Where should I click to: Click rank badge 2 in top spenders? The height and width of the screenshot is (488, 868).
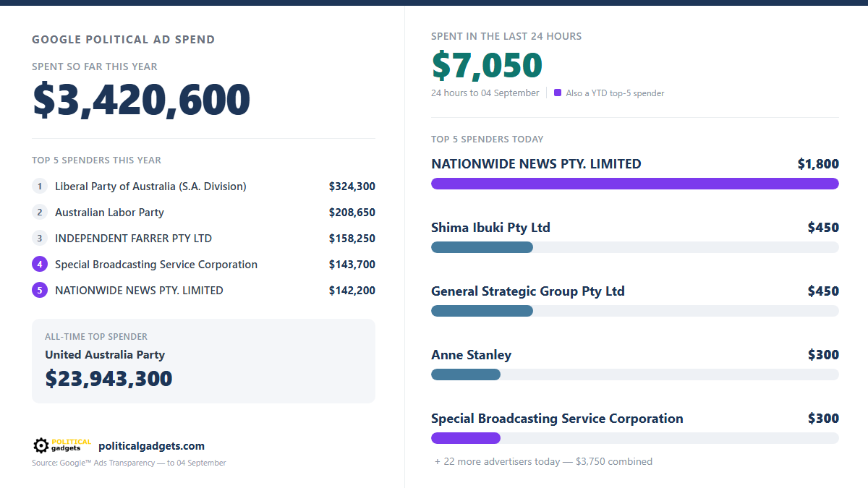40,213
